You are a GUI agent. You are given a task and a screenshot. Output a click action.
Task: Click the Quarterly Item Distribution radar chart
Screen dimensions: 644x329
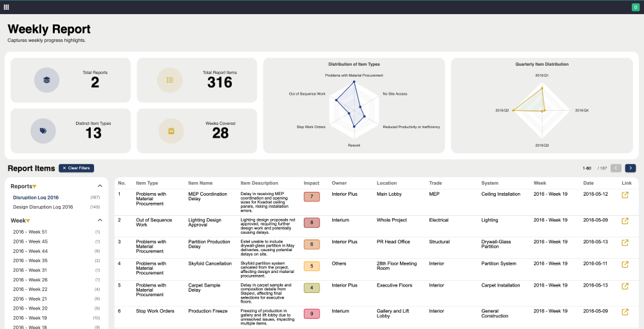coord(542,109)
